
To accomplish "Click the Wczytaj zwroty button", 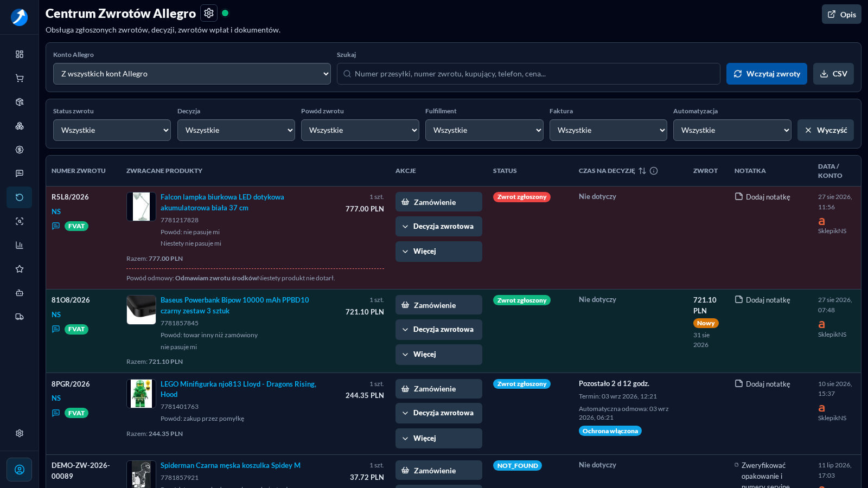I will [767, 74].
